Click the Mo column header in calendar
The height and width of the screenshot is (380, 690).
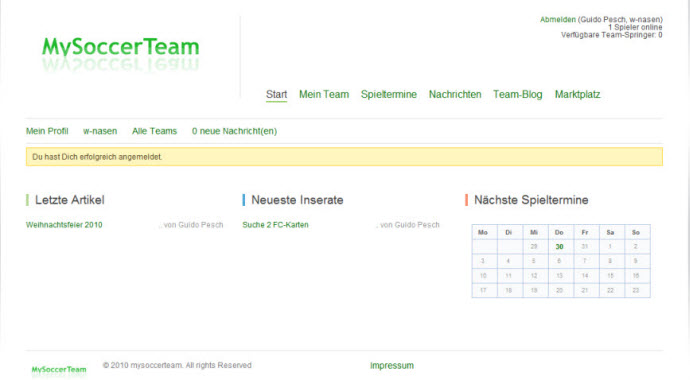click(483, 232)
